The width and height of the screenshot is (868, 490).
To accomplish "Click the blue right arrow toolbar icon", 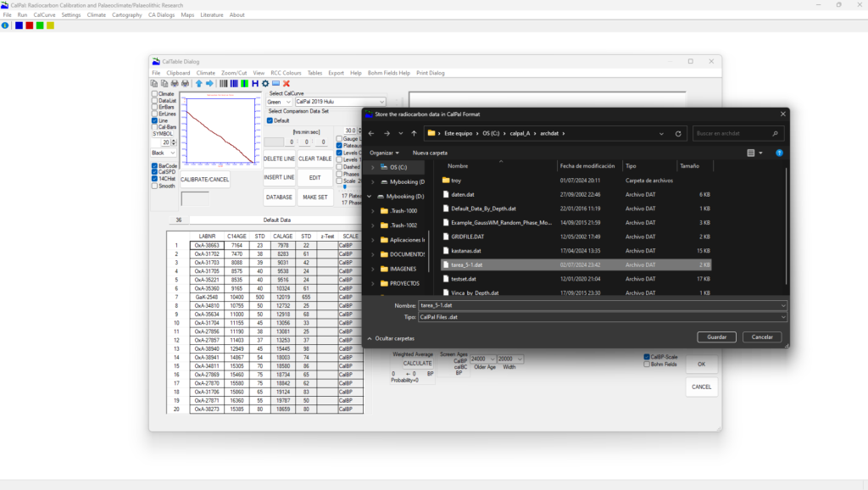I will (x=209, y=83).
